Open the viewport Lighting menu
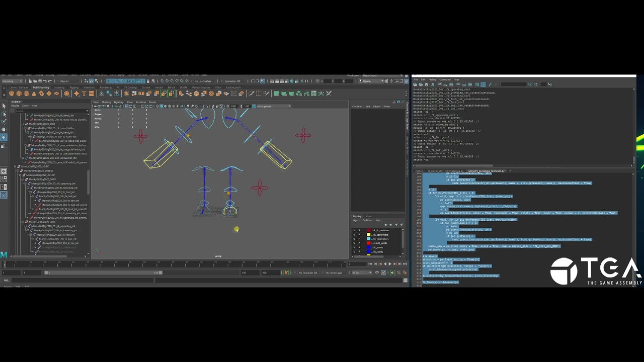Screen dimensions: 644x362 pos(119,102)
